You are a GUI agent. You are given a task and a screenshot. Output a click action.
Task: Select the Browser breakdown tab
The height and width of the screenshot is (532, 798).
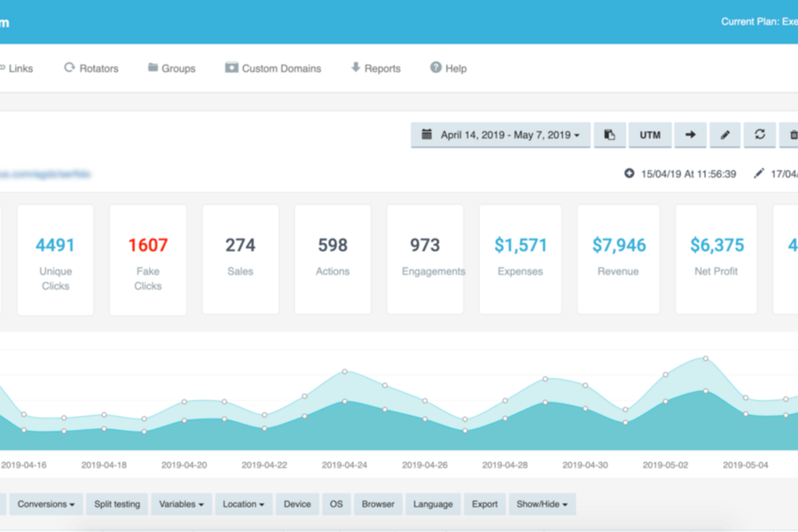pyautogui.click(x=378, y=504)
